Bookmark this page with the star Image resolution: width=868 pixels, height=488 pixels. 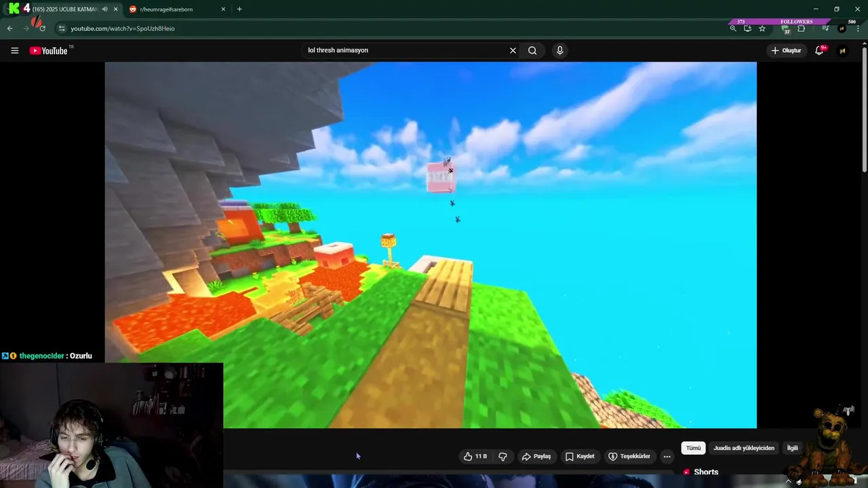coord(762,28)
